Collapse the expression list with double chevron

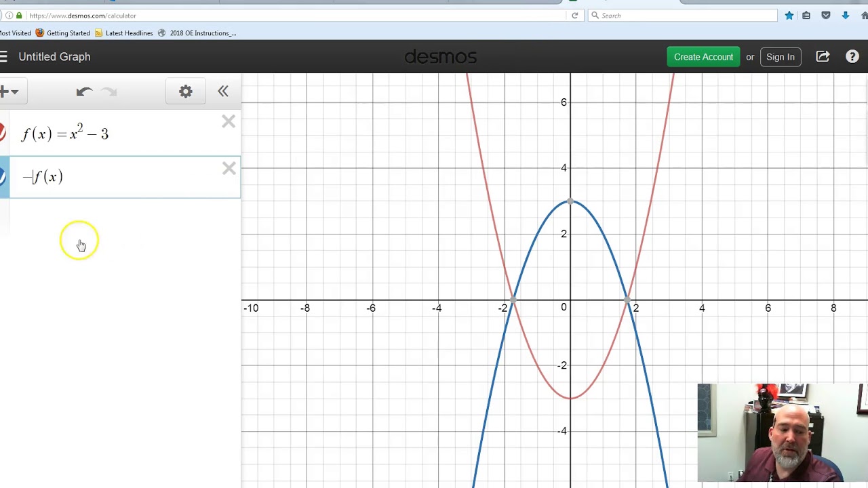(x=223, y=91)
